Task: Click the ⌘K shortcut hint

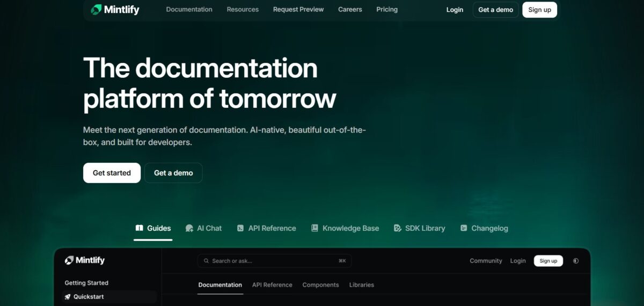Action: [x=342, y=261]
